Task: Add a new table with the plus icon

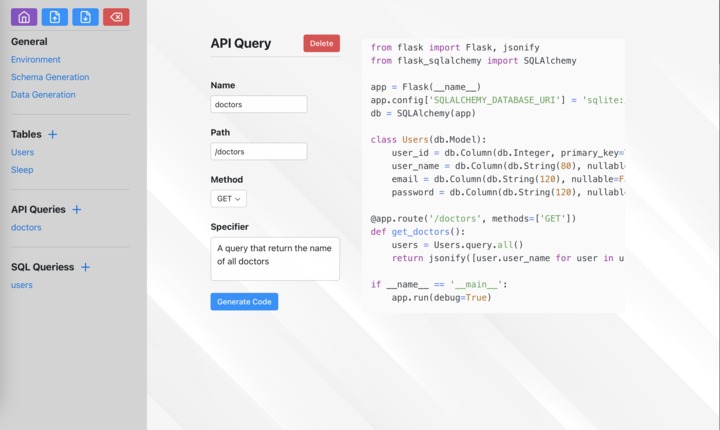Action: click(53, 134)
